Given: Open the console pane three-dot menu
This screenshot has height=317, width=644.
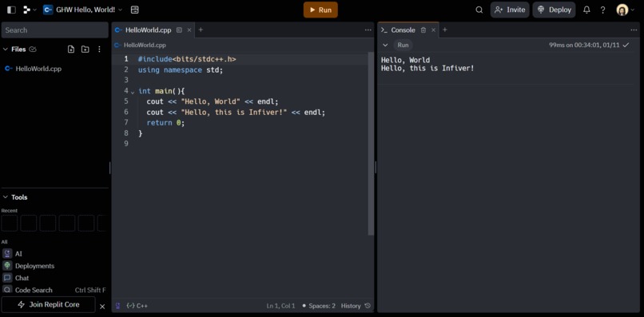Looking at the screenshot, I should click(x=634, y=30).
